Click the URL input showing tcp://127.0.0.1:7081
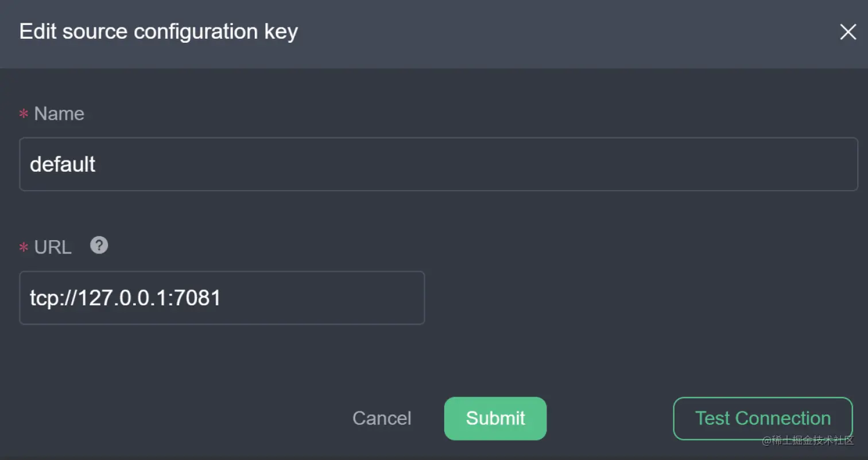Viewport: 868px width, 460px height. point(222,298)
